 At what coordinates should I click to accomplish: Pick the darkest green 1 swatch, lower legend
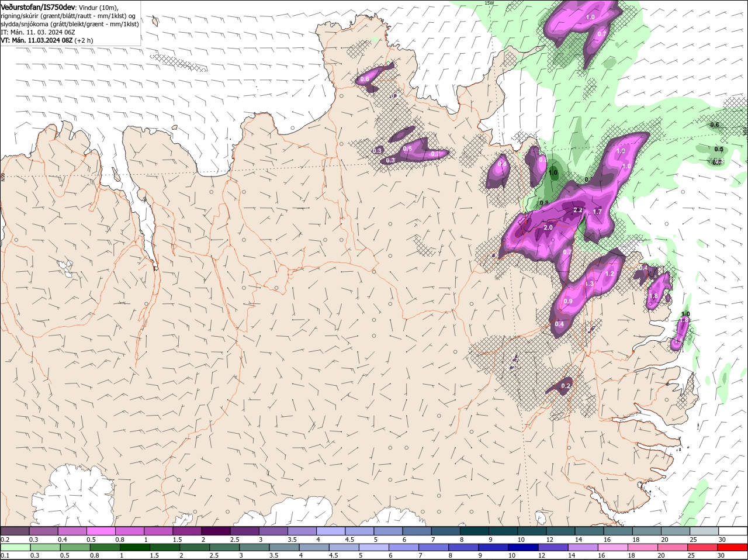tap(134, 547)
